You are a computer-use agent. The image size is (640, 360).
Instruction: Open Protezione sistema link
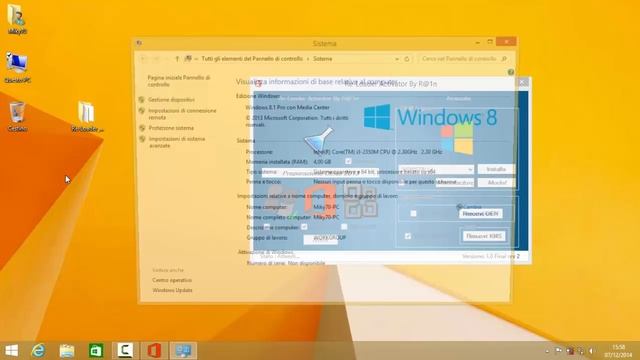171,128
